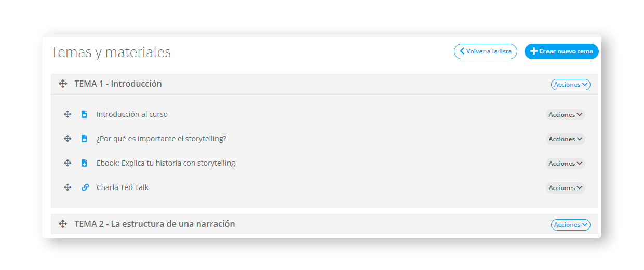Expand Acciones menu for the storytelling importance item
The height and width of the screenshot is (270, 644).
(x=565, y=139)
